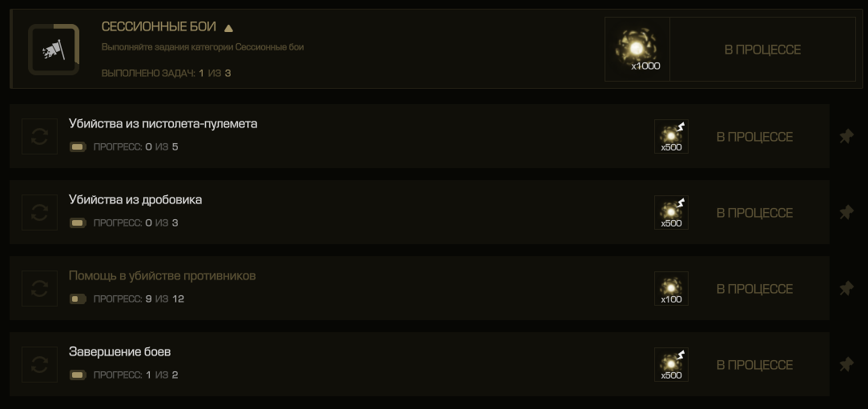
Task: Click the x100 reward for assist kills task
Action: (x=671, y=289)
